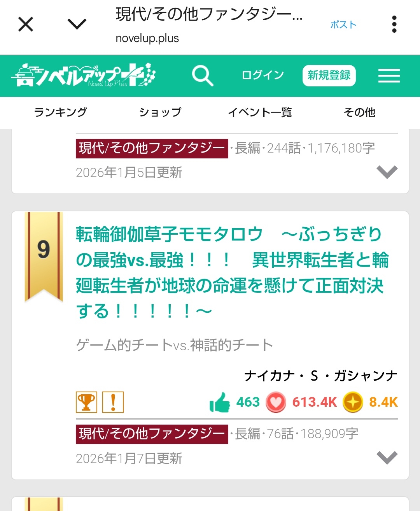Expand details of the rank 9 novel
Viewport: 420px width, 511px height.
[x=387, y=457]
